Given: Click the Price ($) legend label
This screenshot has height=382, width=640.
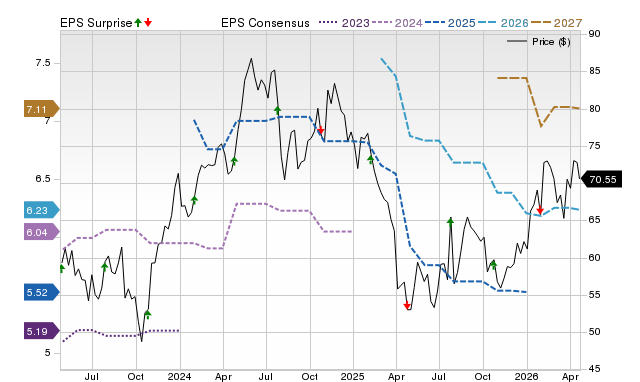Looking at the screenshot, I should 551,42.
